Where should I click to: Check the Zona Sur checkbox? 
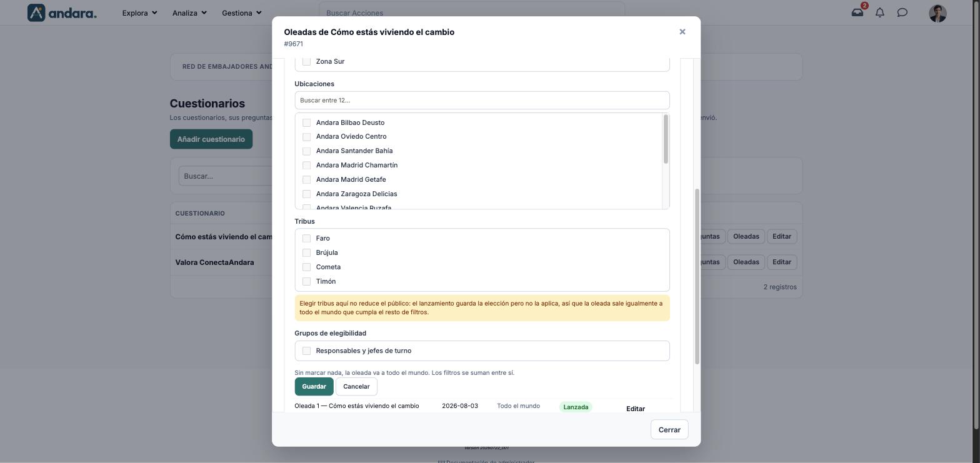(306, 61)
